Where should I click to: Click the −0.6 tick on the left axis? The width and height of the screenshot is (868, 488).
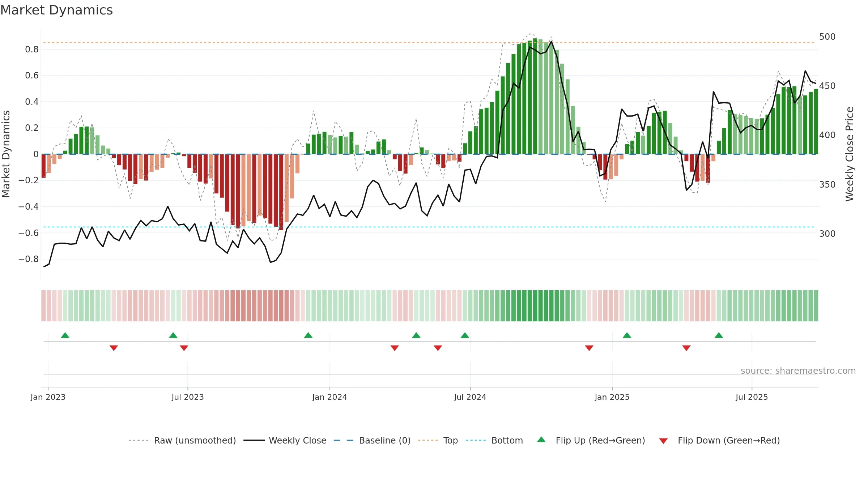tap(29, 233)
